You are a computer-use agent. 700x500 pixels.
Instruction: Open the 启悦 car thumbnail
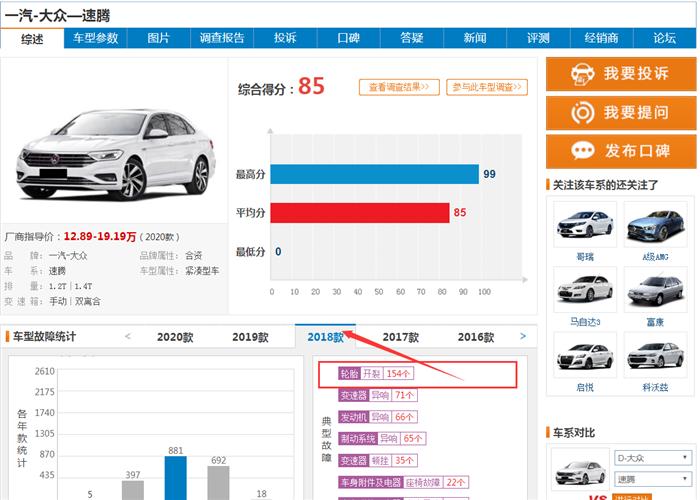point(585,355)
